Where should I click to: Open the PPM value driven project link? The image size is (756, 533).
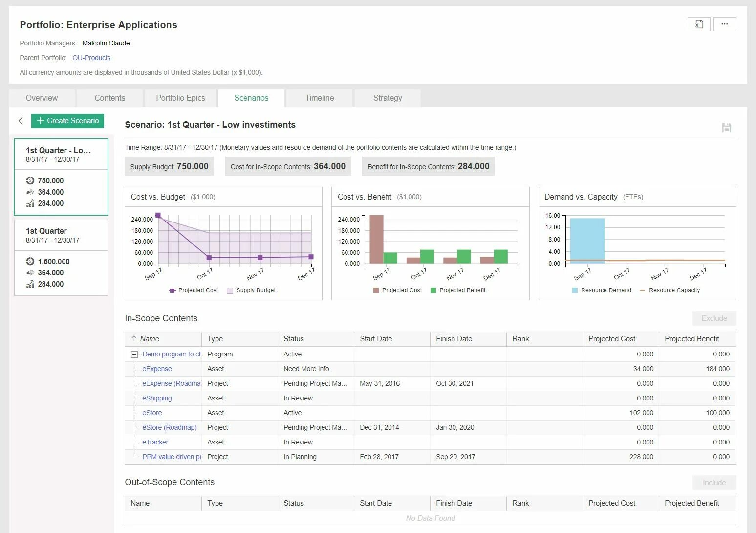tap(172, 457)
